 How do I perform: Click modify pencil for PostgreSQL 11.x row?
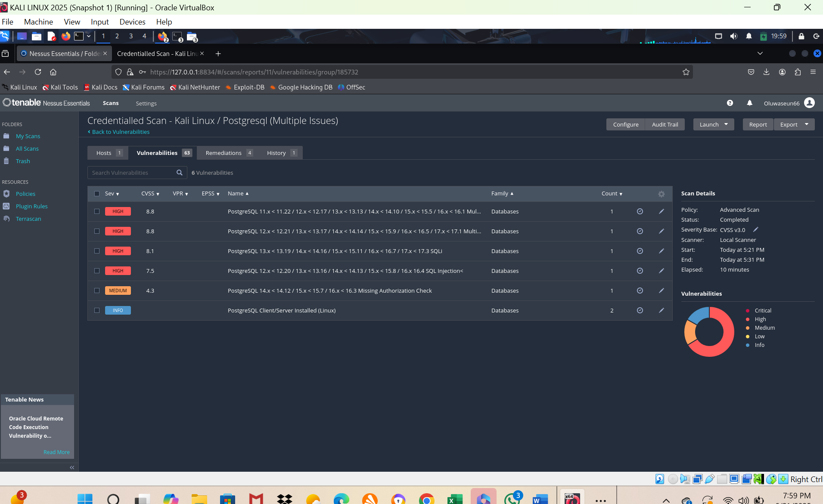(x=662, y=211)
